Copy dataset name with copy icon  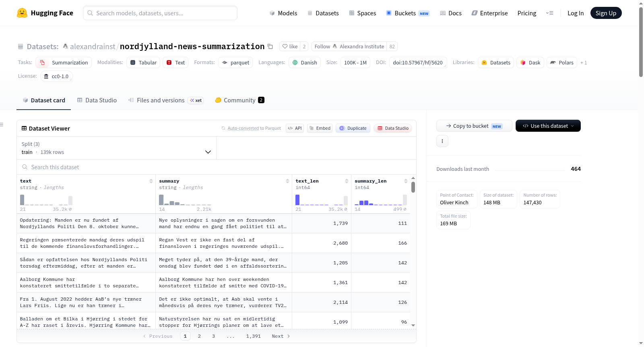[x=270, y=47]
